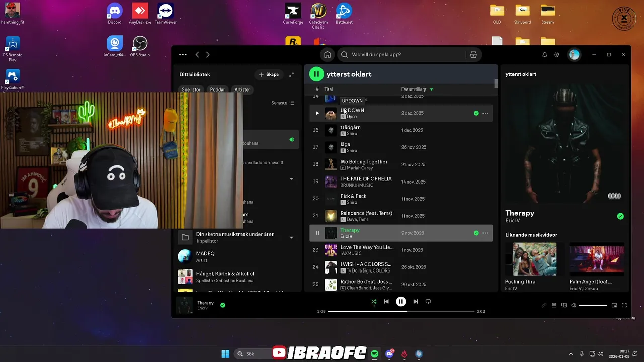Image resolution: width=644 pixels, height=362 pixels.
Task: Select the Poddar filter chip
Action: [x=217, y=89]
